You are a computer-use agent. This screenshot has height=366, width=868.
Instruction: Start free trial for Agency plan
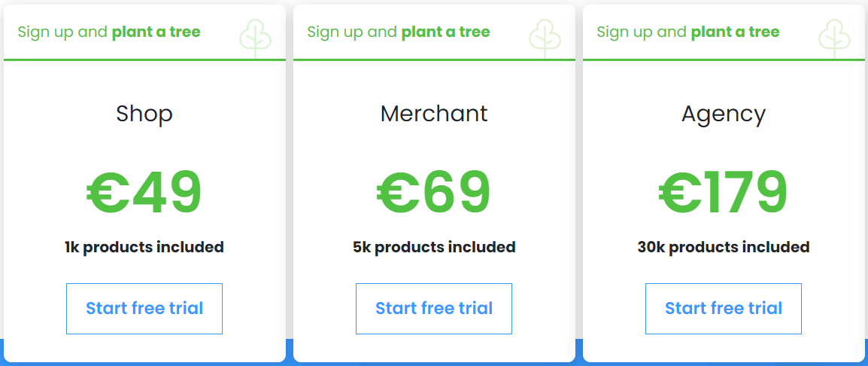724,309
